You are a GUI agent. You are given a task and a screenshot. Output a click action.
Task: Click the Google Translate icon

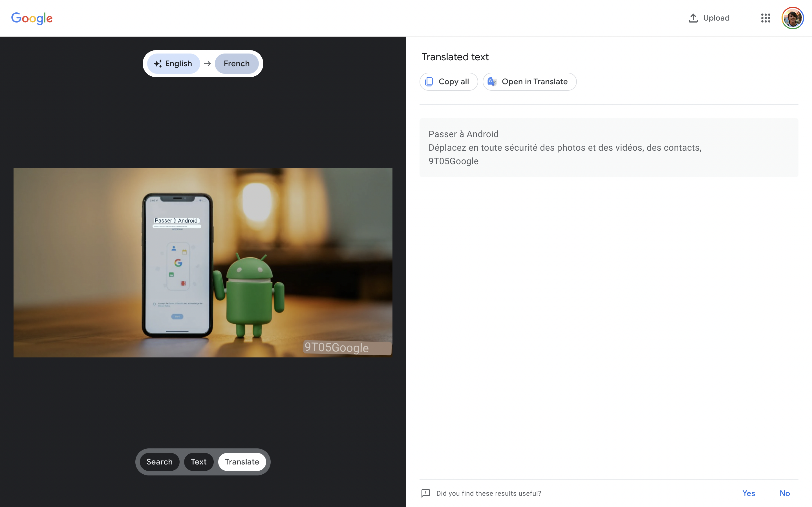click(x=492, y=81)
